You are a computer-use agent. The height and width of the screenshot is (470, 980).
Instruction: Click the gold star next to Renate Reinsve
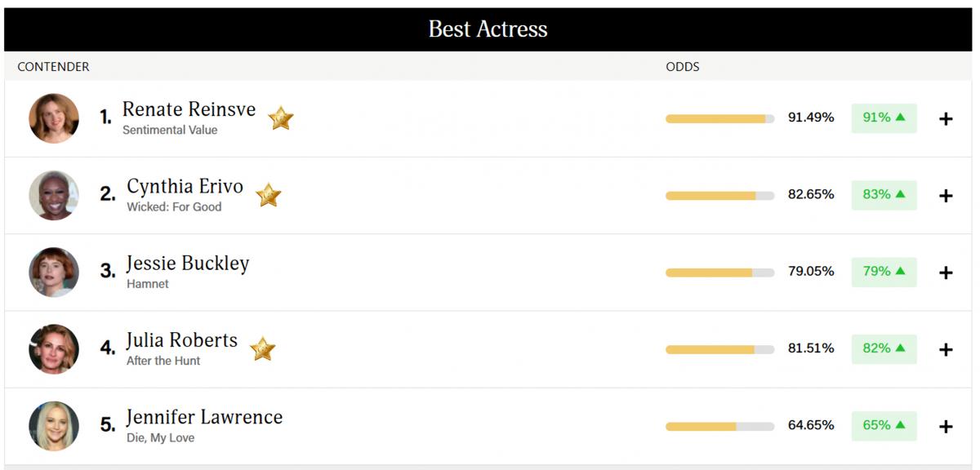point(281,118)
